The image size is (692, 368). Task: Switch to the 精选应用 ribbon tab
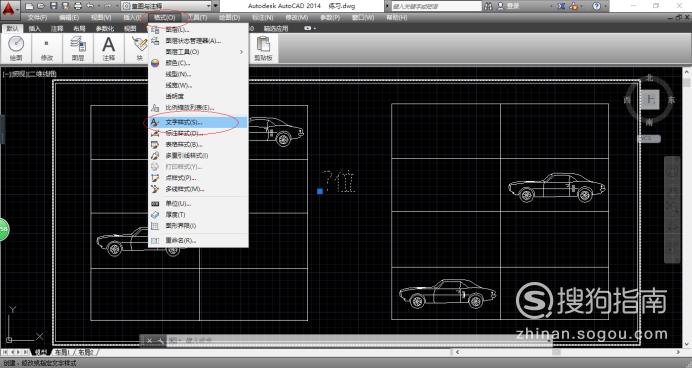[x=276, y=29]
